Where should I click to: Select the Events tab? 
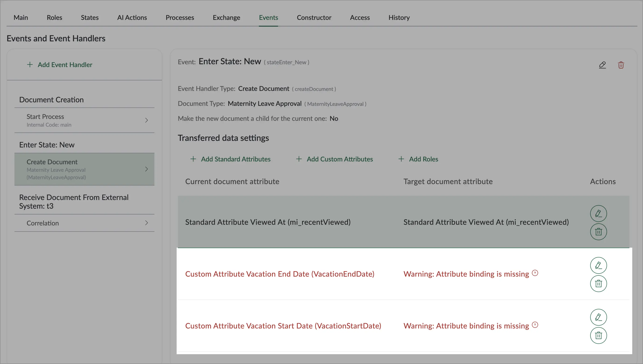coord(268,18)
